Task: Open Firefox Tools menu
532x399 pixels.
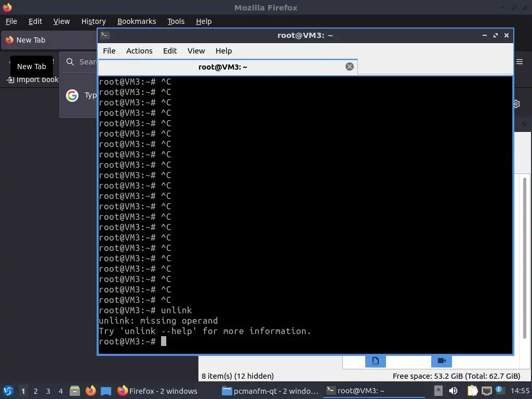Action: (176, 21)
